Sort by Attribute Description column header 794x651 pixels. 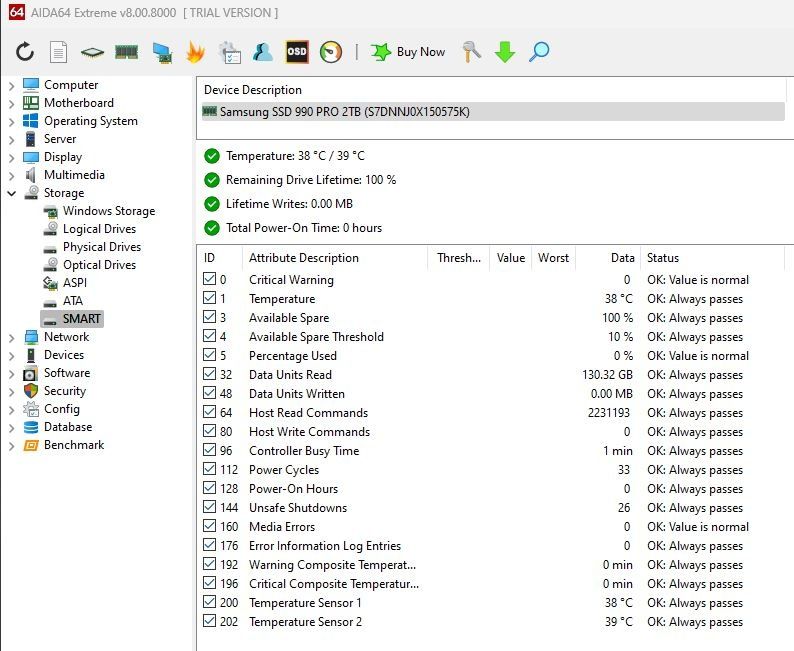335,258
